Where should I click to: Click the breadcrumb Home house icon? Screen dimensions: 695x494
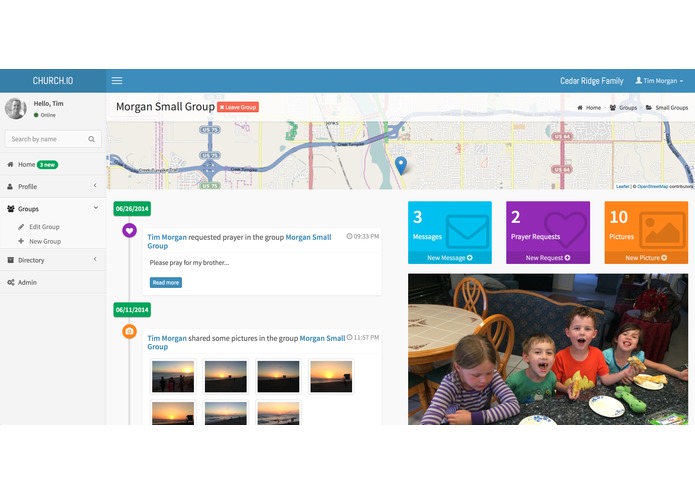(580, 108)
